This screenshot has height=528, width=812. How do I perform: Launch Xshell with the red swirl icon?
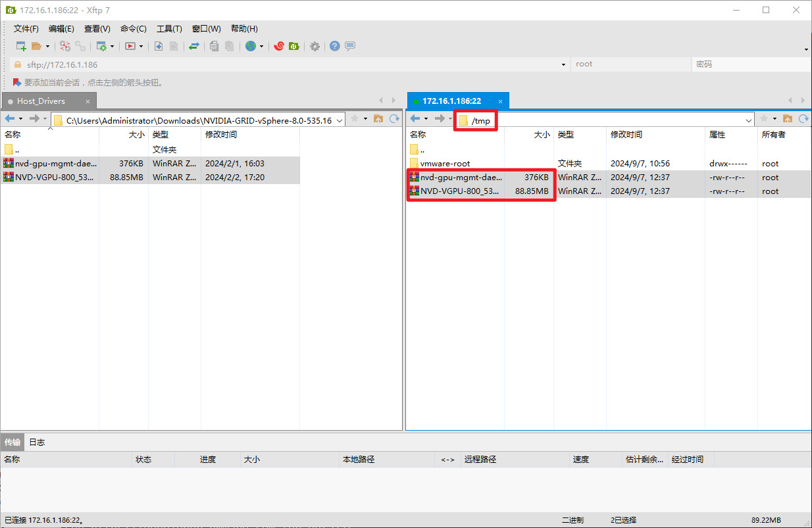pos(278,46)
